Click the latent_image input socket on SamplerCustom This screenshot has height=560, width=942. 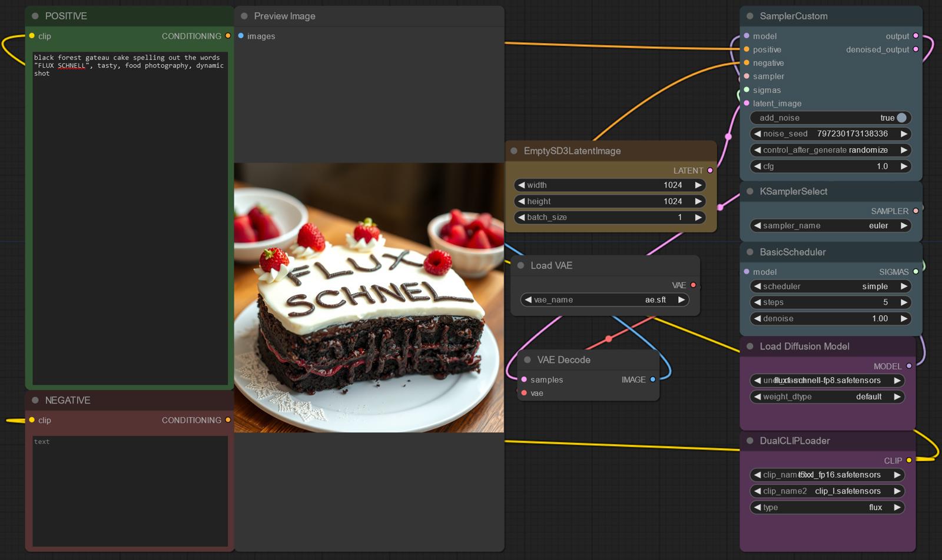[x=747, y=103]
